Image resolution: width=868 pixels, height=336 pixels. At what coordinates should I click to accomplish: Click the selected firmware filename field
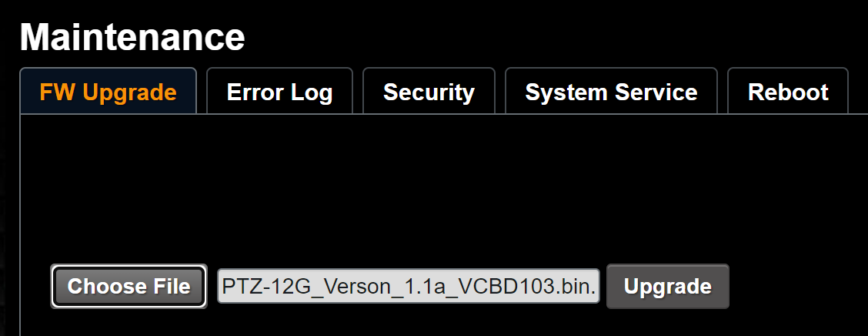click(x=408, y=287)
